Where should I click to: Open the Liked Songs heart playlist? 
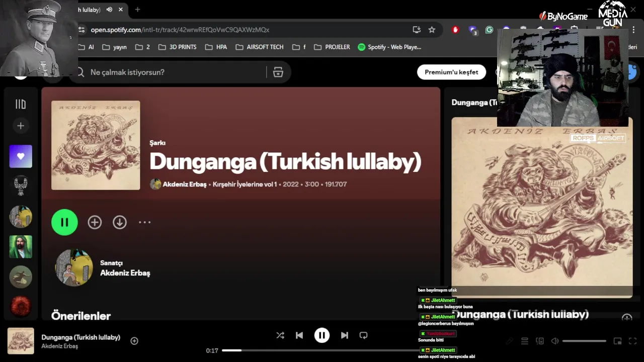tap(21, 156)
